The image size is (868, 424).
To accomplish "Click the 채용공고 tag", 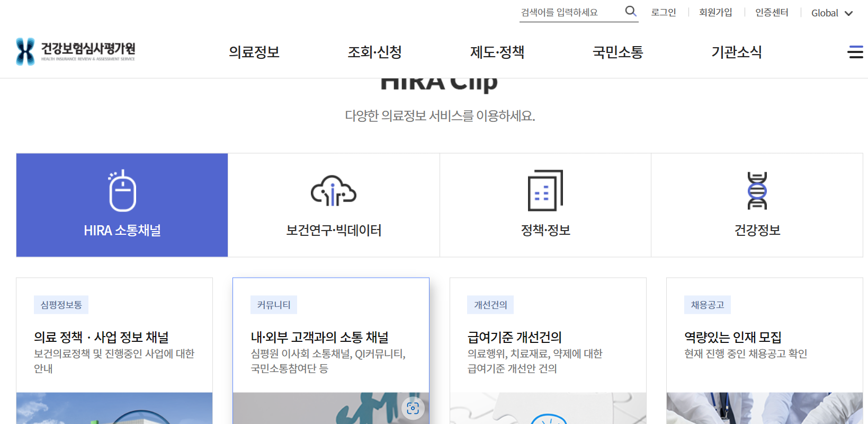I will tap(708, 305).
